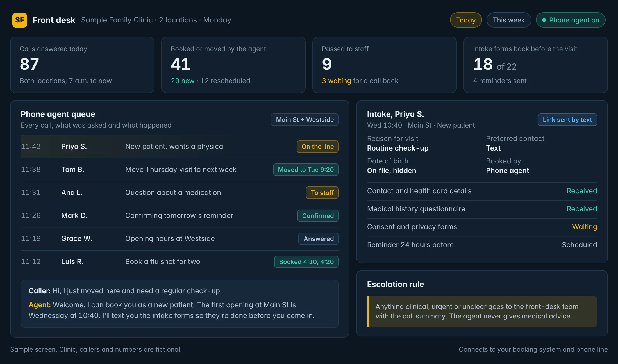Viewport: 618px width, 364px height.
Task: Select Ana L. medication question row
Action: (x=180, y=193)
